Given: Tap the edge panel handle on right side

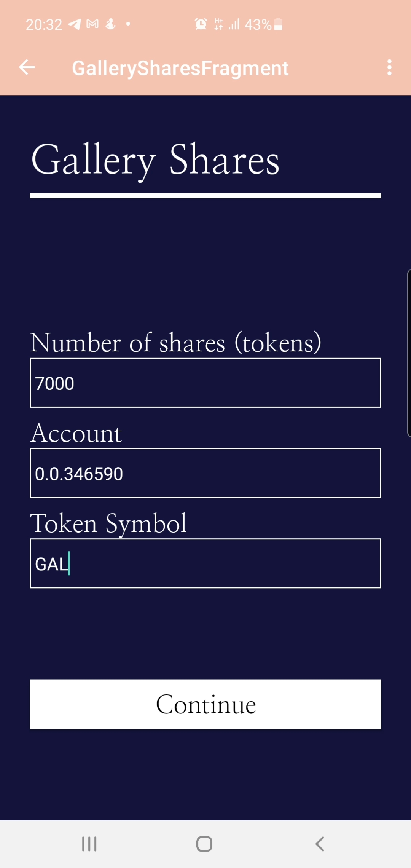Looking at the screenshot, I should 409,353.
